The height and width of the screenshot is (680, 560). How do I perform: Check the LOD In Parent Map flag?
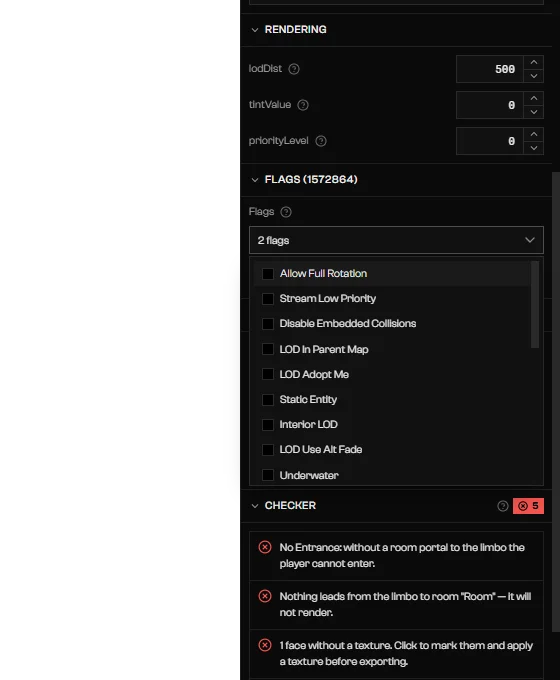click(x=268, y=350)
